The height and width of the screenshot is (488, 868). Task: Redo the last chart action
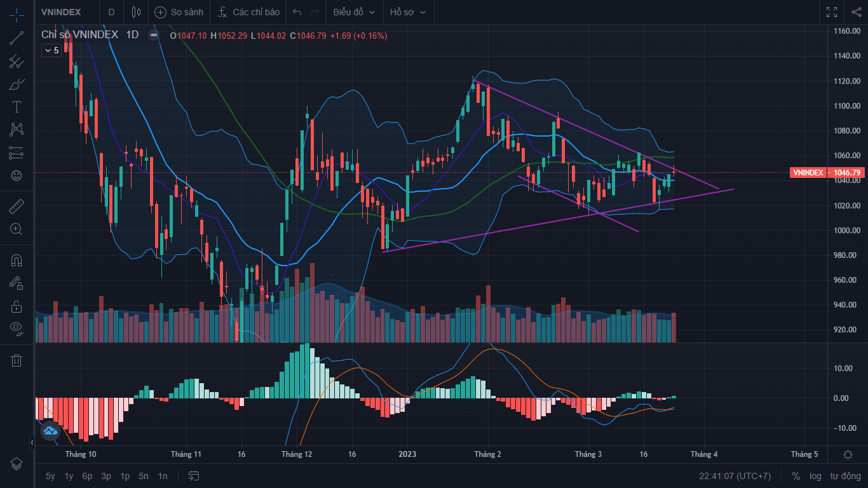point(315,12)
